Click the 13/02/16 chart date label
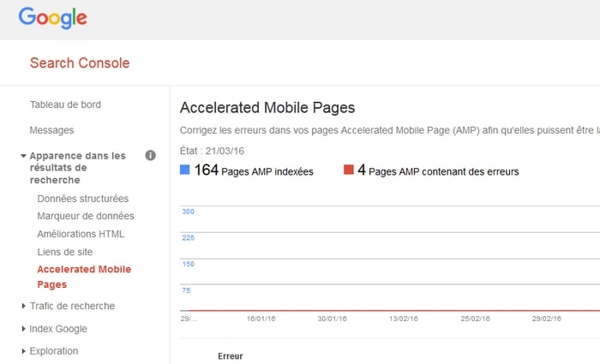This screenshot has height=364, width=600. pos(404,319)
